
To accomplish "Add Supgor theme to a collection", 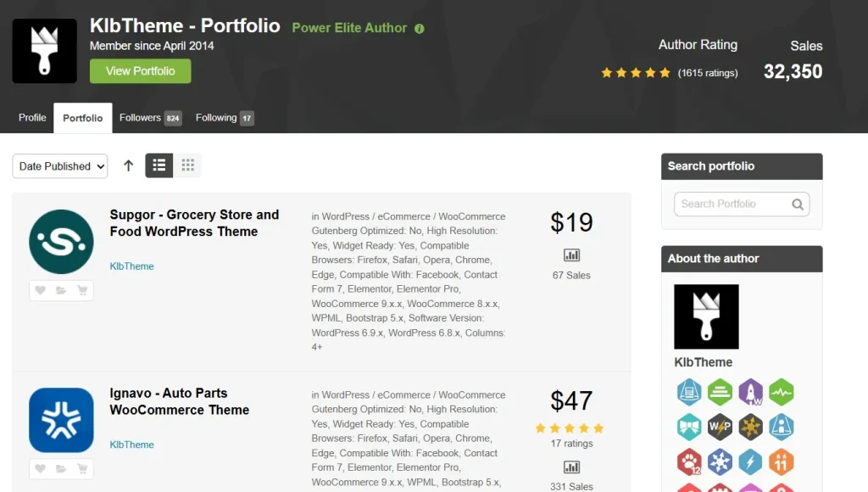I will point(61,291).
